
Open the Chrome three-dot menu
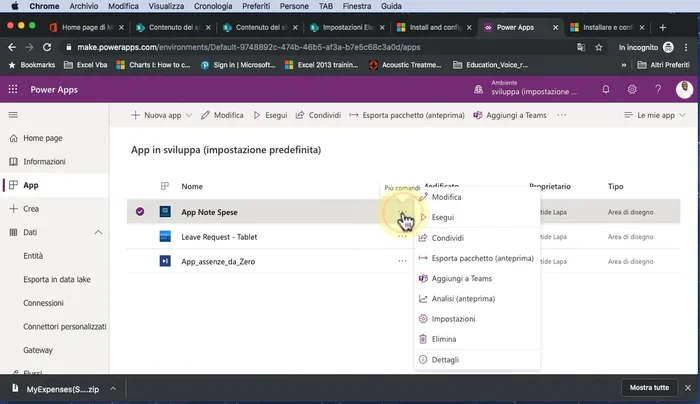point(686,47)
